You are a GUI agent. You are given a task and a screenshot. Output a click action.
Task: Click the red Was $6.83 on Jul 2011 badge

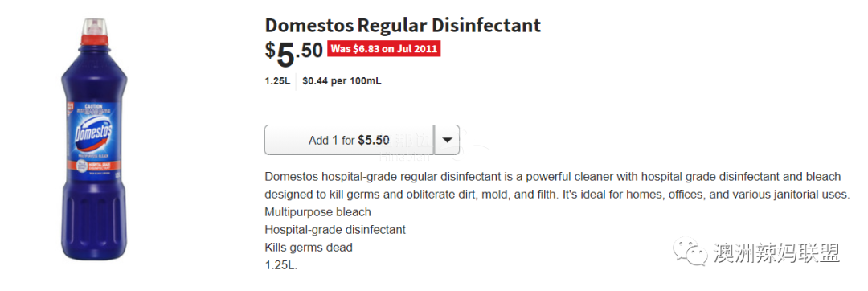tap(384, 49)
